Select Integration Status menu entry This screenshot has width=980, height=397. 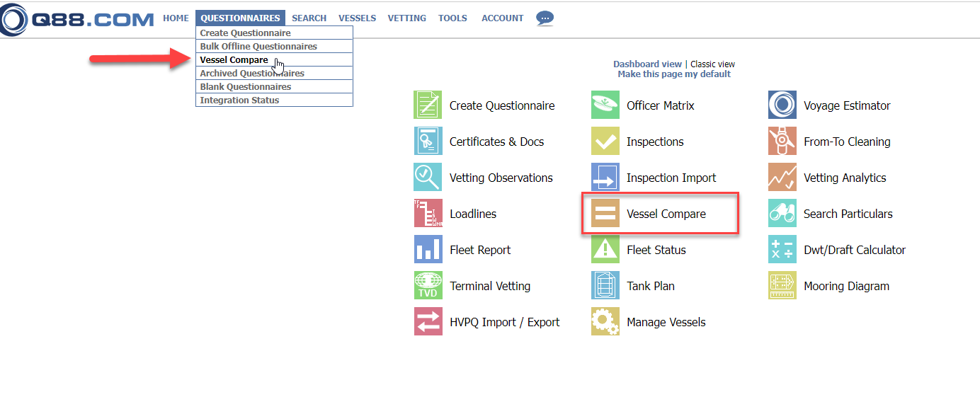pyautogui.click(x=274, y=100)
